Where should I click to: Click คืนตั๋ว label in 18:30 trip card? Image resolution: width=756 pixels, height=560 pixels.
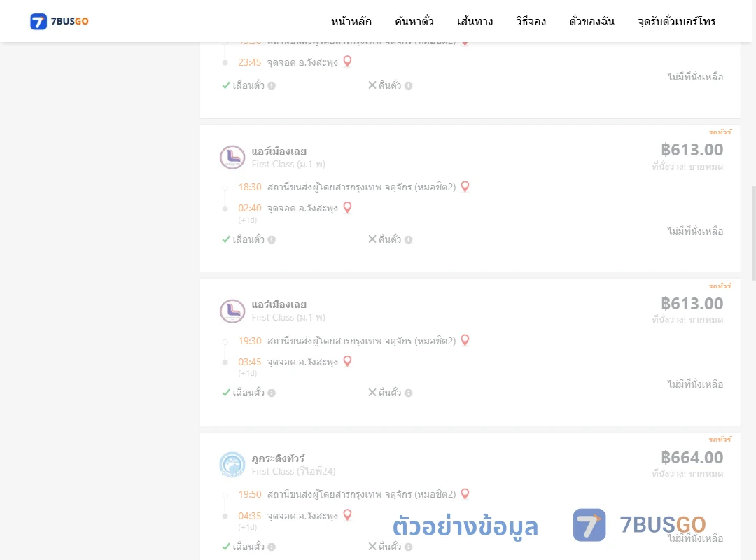click(390, 239)
